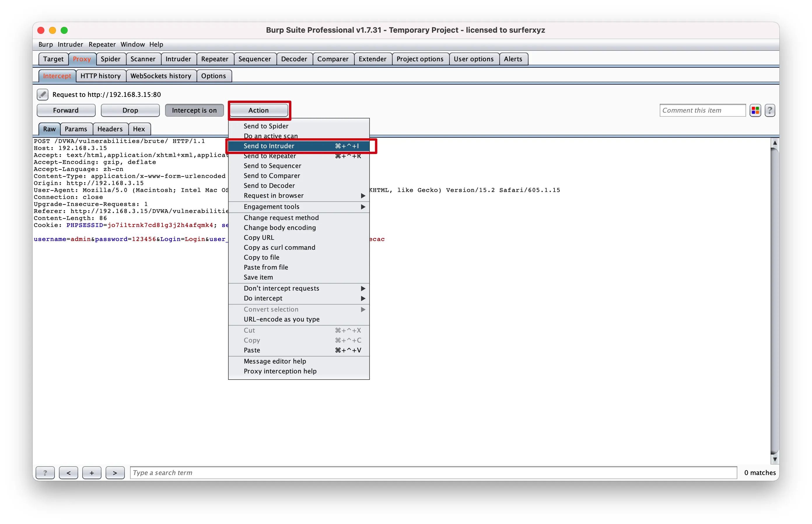Click the Forward button
812x524 pixels.
pos(66,110)
